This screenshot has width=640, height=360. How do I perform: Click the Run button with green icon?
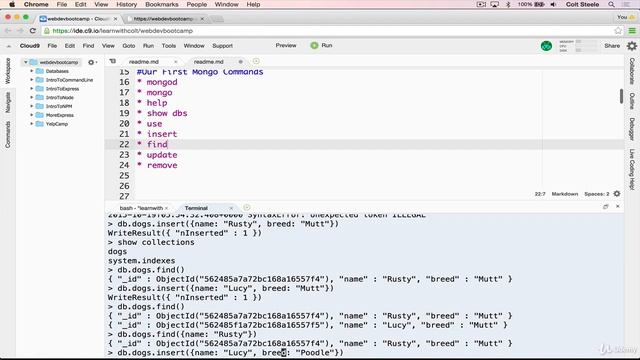coord(321,45)
